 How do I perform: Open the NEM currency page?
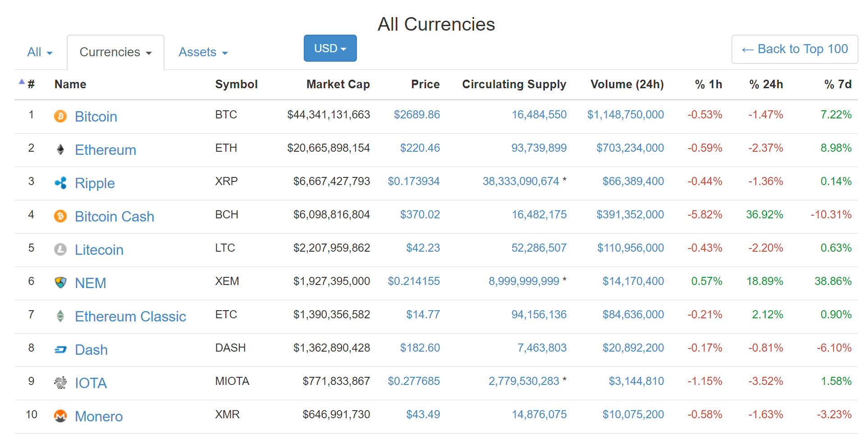coord(91,283)
